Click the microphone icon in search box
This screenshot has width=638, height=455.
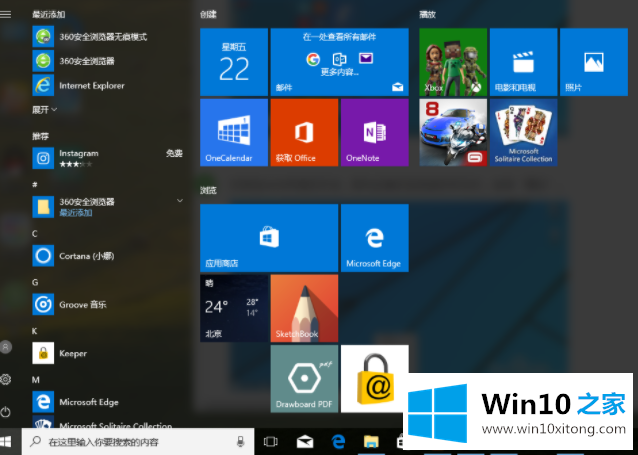240,442
